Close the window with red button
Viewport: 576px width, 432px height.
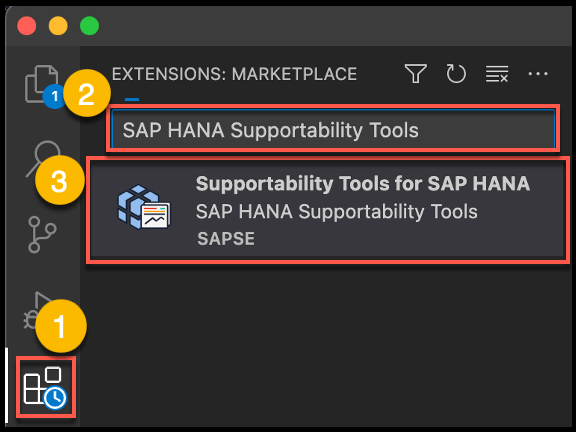[x=26, y=26]
